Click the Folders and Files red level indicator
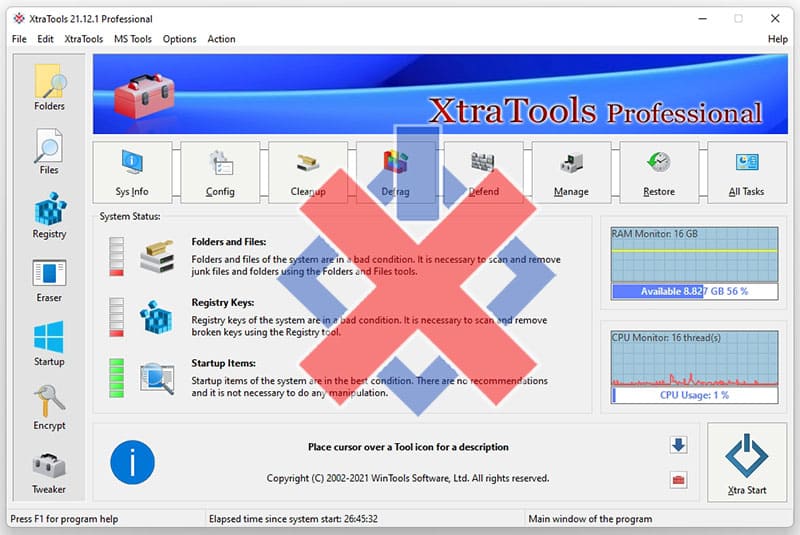This screenshot has height=535, width=800. [116, 257]
